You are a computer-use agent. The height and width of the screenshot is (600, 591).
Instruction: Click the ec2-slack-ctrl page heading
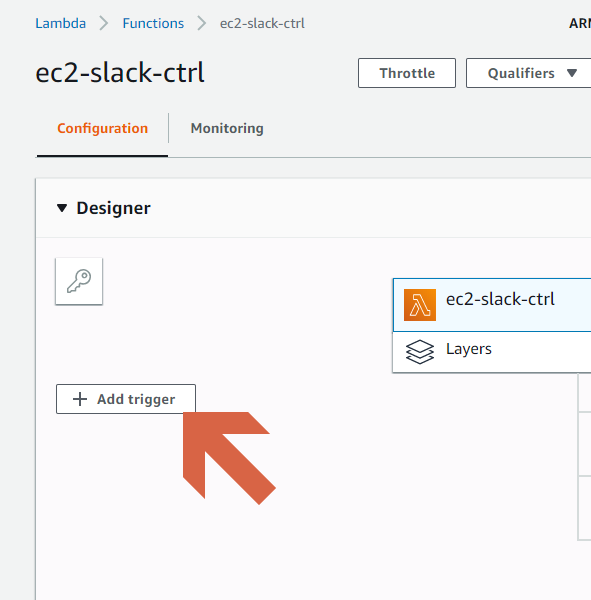coord(120,73)
